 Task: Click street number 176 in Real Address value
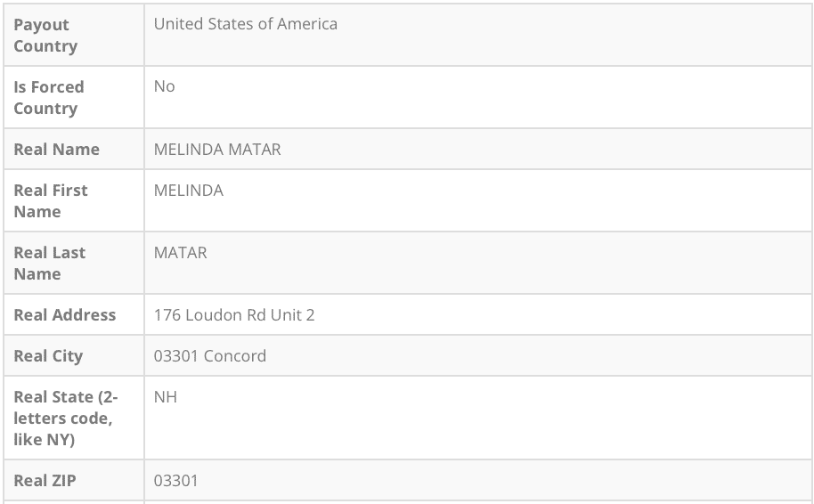click(x=167, y=315)
